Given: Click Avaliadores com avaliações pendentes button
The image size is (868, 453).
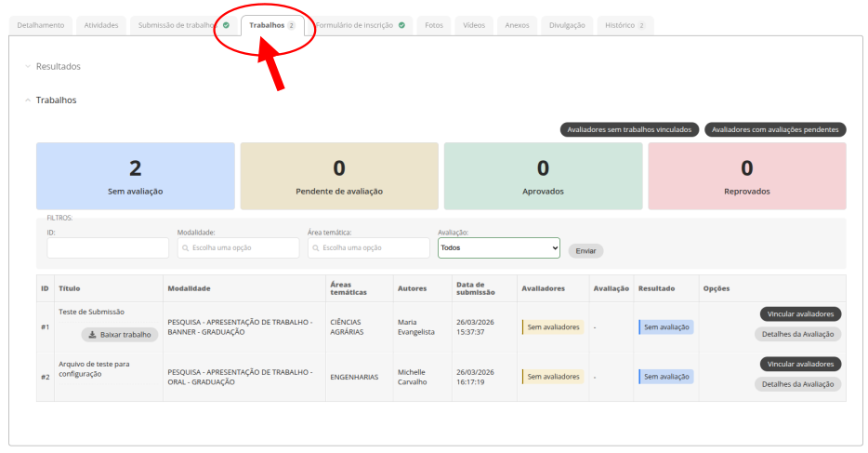Looking at the screenshot, I should [775, 129].
